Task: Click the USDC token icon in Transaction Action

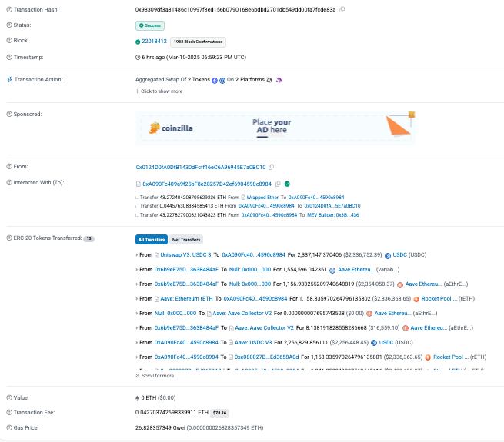Action: pos(222,81)
